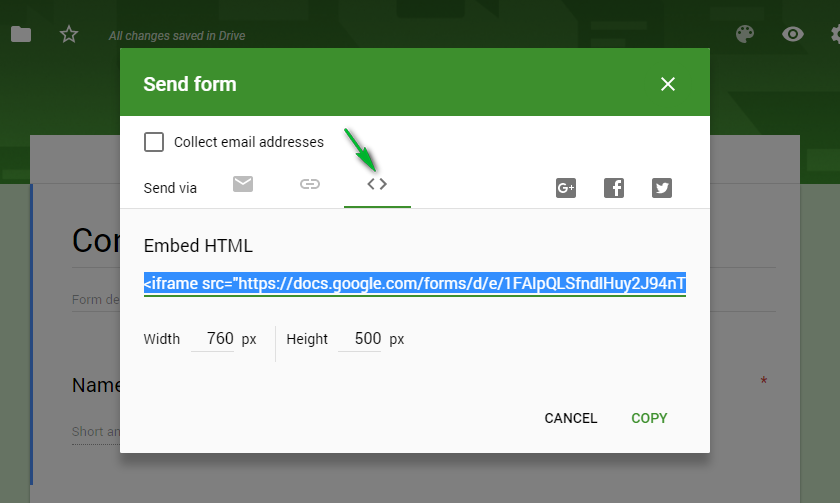This screenshot has width=840, height=503.
Task: Star the form with the star icon
Action: [69, 35]
